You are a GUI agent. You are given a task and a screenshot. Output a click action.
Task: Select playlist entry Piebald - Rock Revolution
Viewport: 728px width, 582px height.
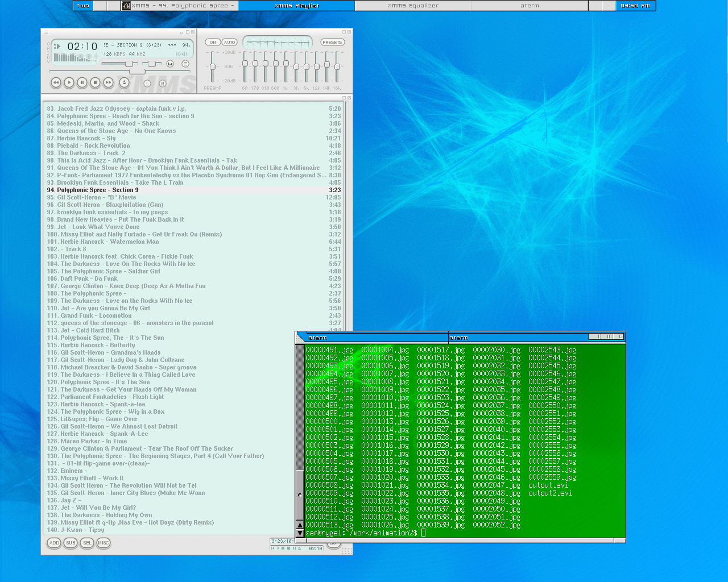tap(194, 145)
